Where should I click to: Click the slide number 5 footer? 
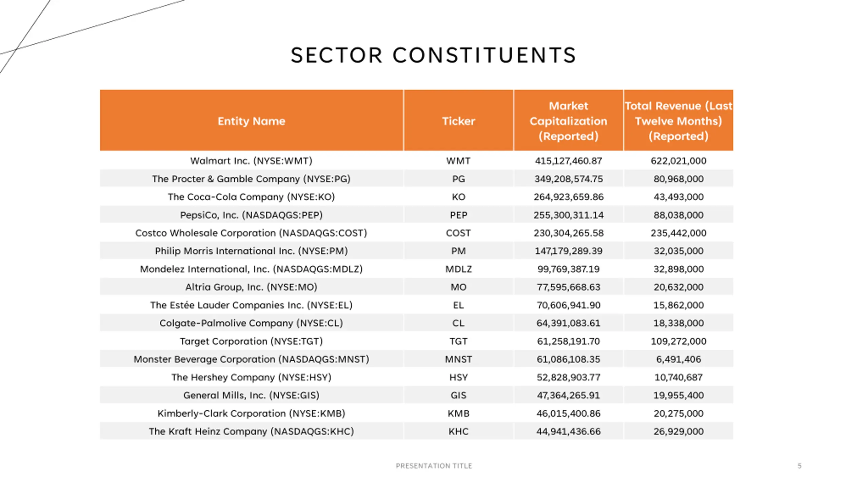800,466
